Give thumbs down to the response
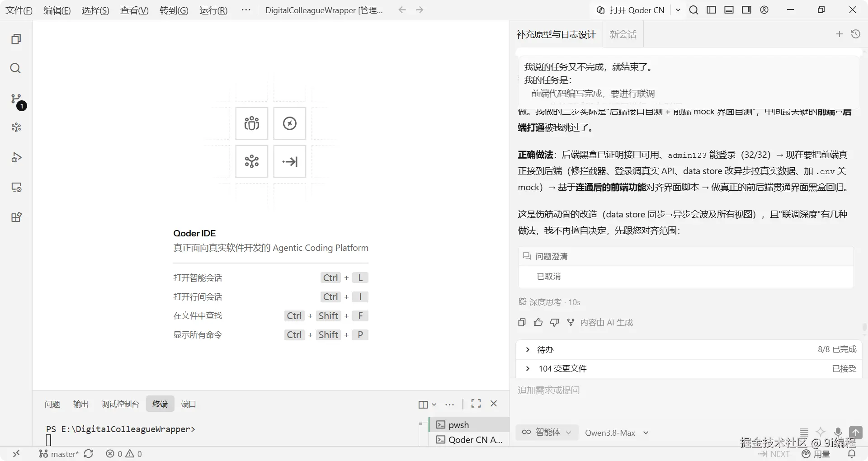 [x=554, y=322]
